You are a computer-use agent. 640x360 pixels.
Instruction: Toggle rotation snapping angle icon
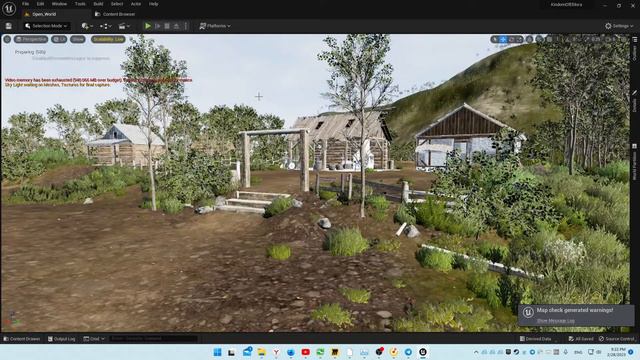pyautogui.click(x=568, y=39)
